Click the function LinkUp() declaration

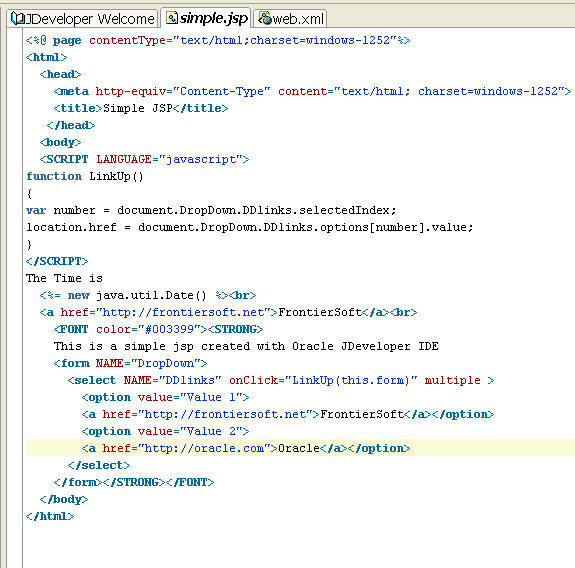point(85,176)
